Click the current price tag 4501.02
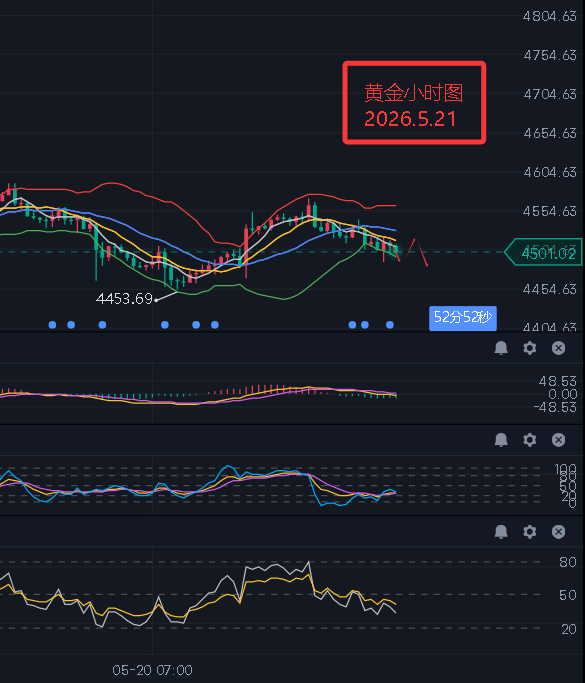 coord(544,252)
